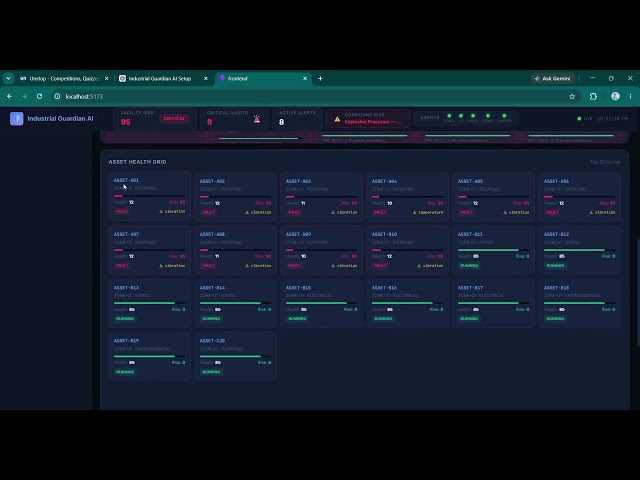Close the Unstop Competitions tab
This screenshot has height=480, width=640.
(x=107, y=78)
